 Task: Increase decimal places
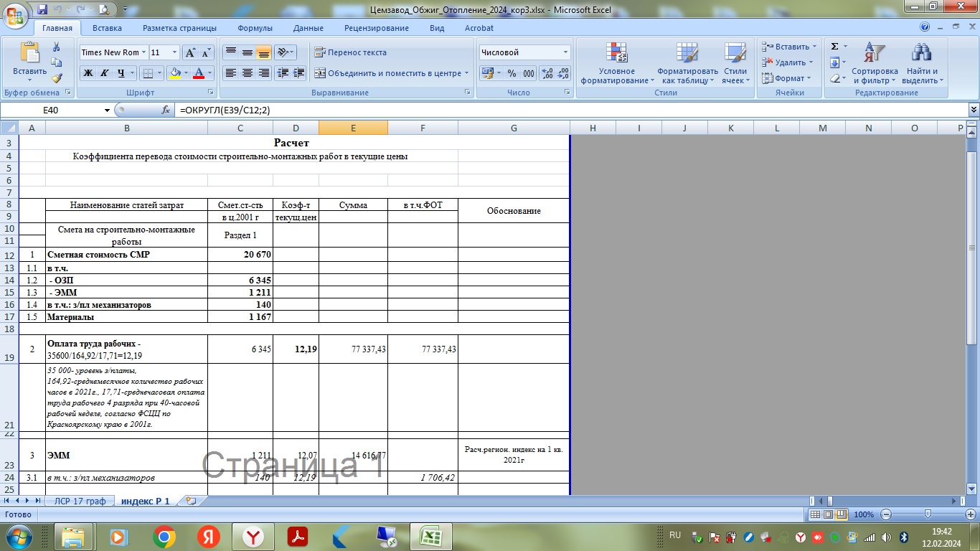point(547,73)
